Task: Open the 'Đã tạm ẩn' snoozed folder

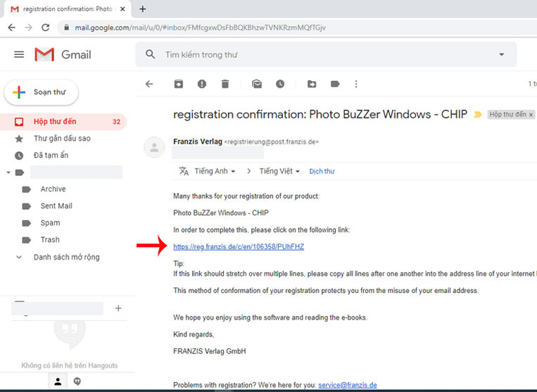Action: [51, 155]
